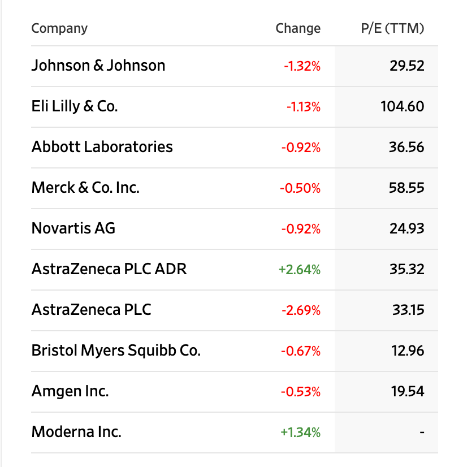The image size is (476, 467).
Task: Sort by the Change column header
Action: click(x=298, y=28)
